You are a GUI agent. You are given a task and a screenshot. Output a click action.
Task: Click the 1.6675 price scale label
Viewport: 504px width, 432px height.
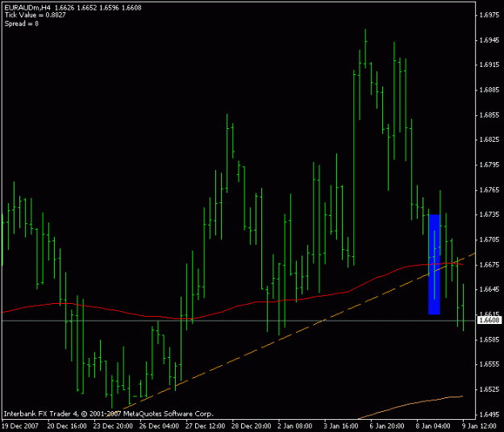(x=489, y=264)
